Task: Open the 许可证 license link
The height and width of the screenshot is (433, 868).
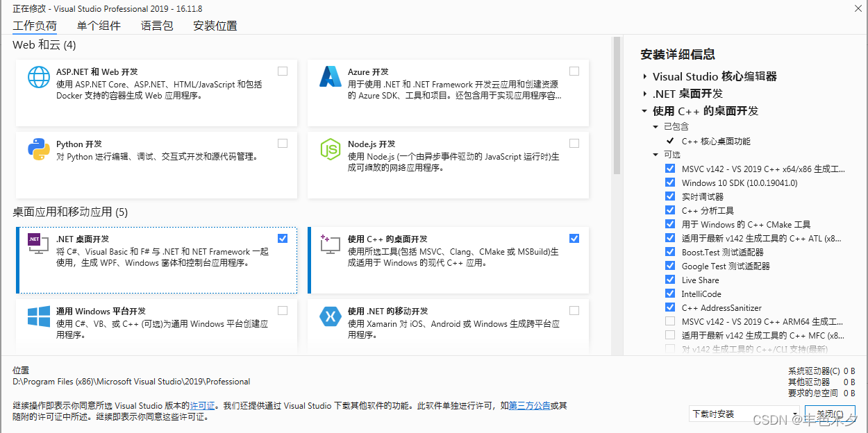Action: [202, 405]
